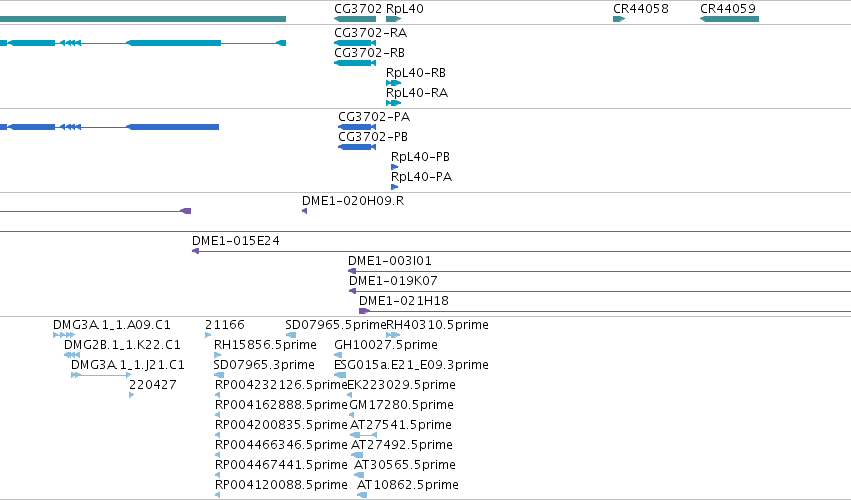The image size is (851, 500).
Task: Select the 21166 feature label
Action: coord(225,325)
